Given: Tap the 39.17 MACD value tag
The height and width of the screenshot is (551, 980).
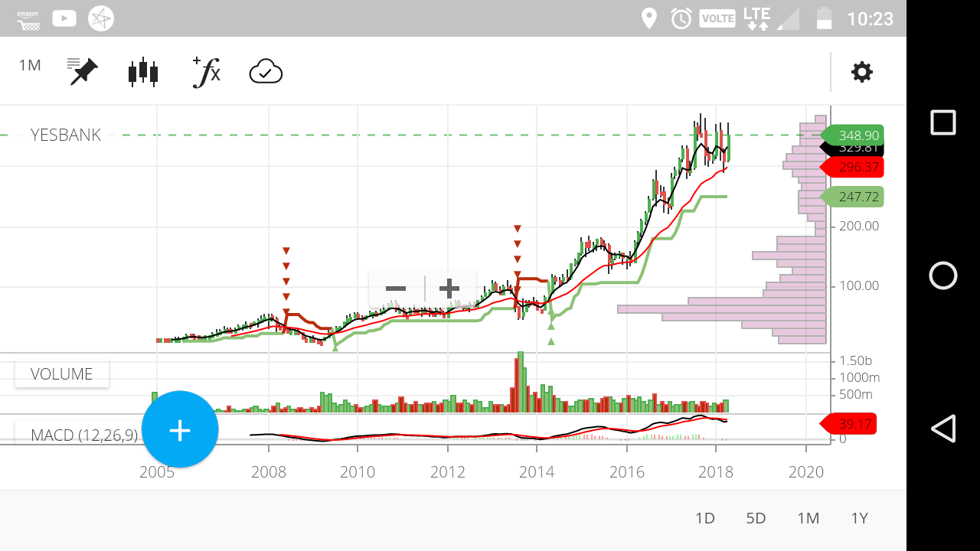Looking at the screenshot, I should click(x=849, y=423).
